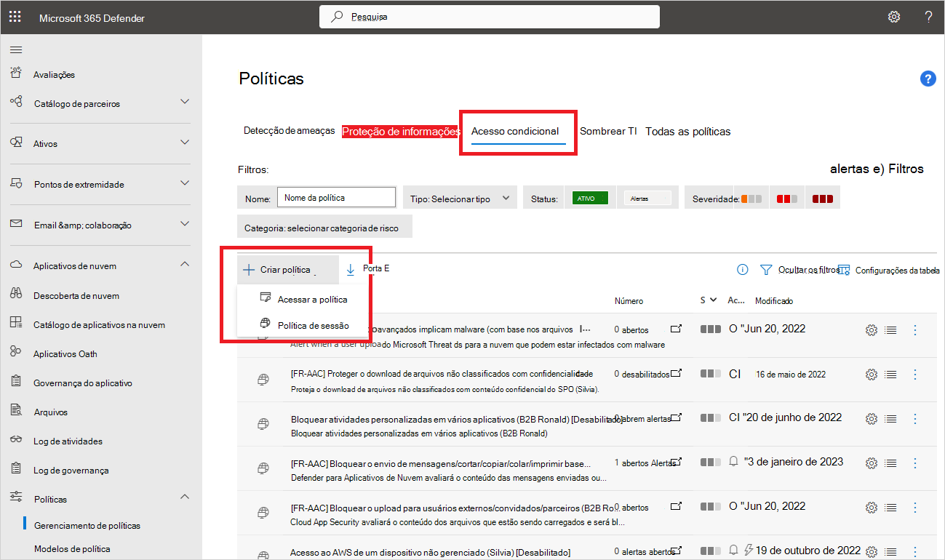The image size is (945, 560).
Task: Go to Catálogo de aplicativos na nuvem
Action: click(99, 325)
